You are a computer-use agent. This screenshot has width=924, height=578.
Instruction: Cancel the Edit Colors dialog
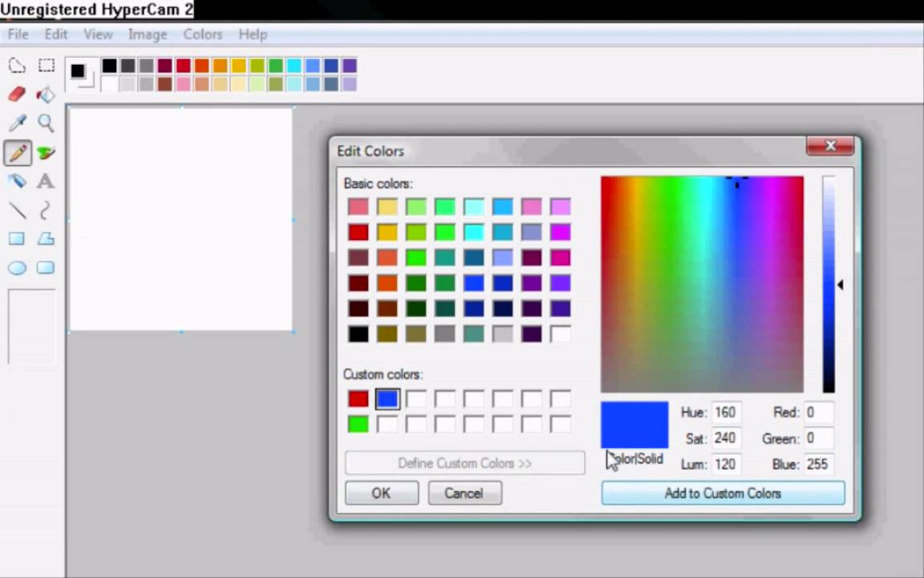464,493
